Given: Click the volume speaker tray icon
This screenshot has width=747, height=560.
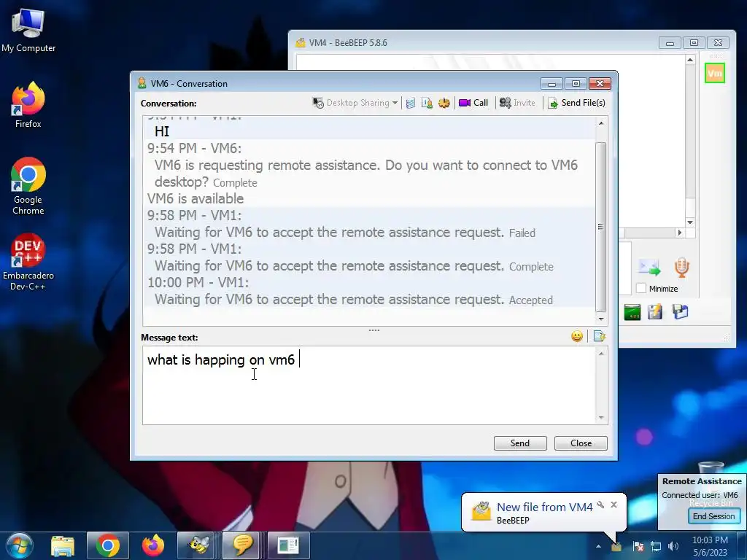Looking at the screenshot, I should point(673,546).
